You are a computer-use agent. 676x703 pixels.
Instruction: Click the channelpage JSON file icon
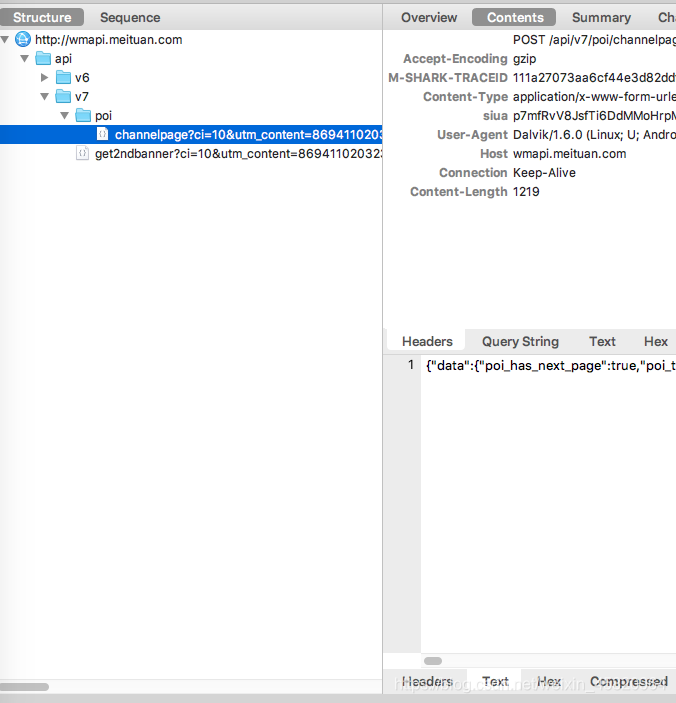click(103, 134)
